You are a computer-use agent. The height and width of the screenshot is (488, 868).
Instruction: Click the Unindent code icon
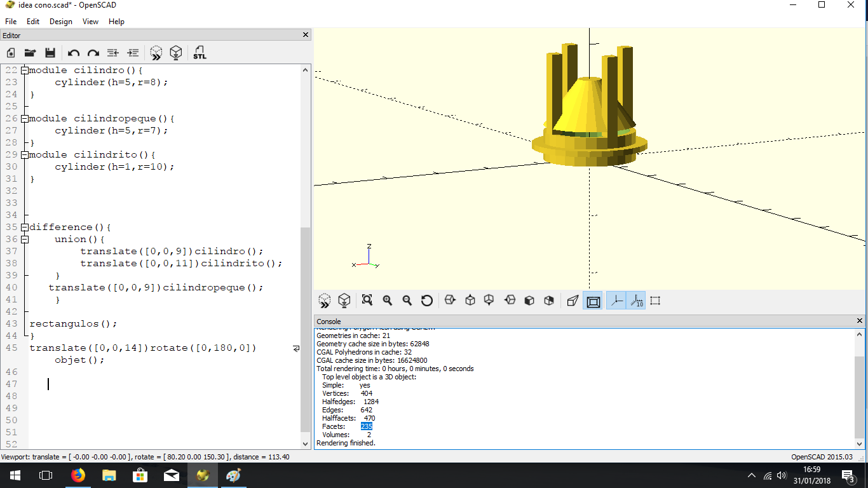pos(113,53)
